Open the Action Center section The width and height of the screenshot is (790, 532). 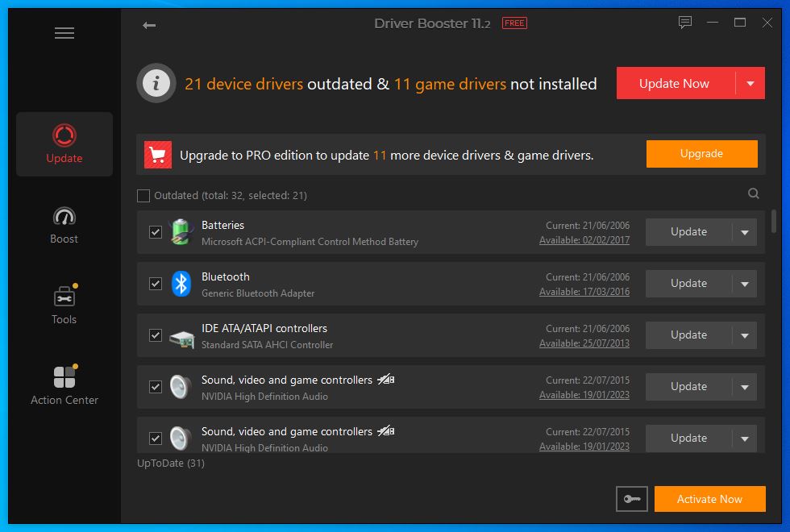(x=64, y=385)
